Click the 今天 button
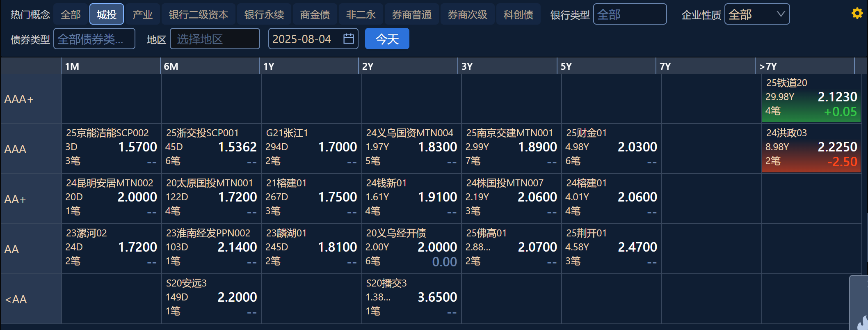Screen dimensions: 868x330 coord(387,39)
